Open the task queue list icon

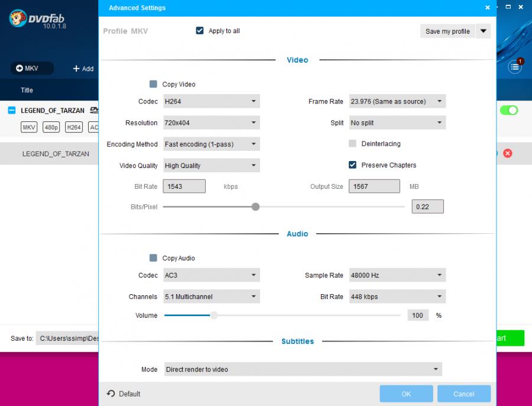515,67
